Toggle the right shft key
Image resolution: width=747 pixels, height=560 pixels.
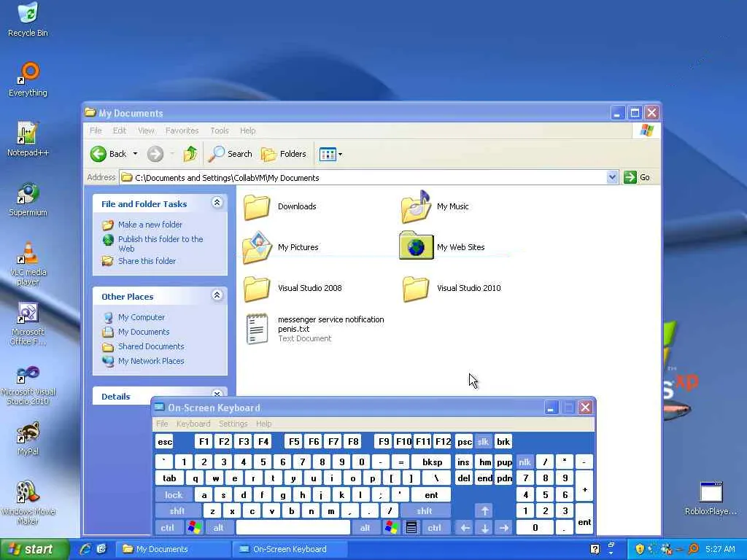pyautogui.click(x=425, y=511)
